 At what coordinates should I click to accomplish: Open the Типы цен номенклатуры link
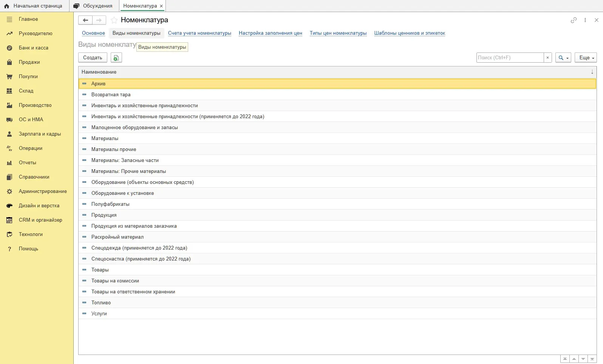pos(338,33)
